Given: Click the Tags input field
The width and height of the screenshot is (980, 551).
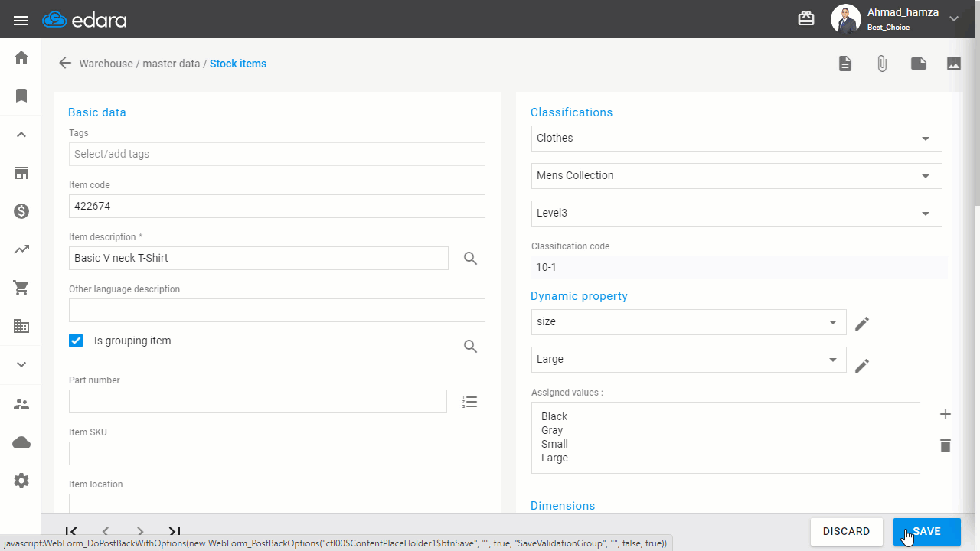Looking at the screenshot, I should click(277, 154).
